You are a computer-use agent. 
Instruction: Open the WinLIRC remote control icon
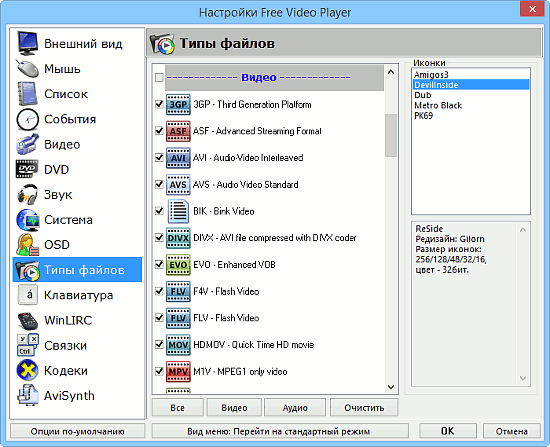[27, 320]
